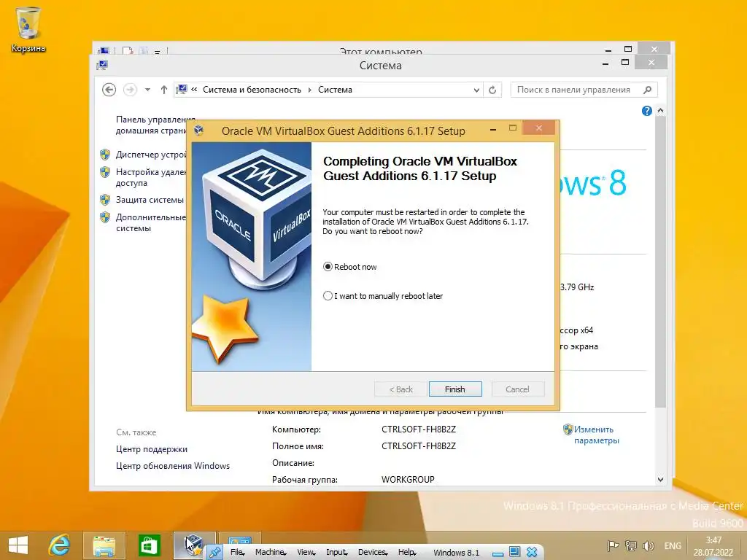Viewport: 747px width, 560px height.
Task: Switch ENG input language indicator
Action: tap(672, 545)
